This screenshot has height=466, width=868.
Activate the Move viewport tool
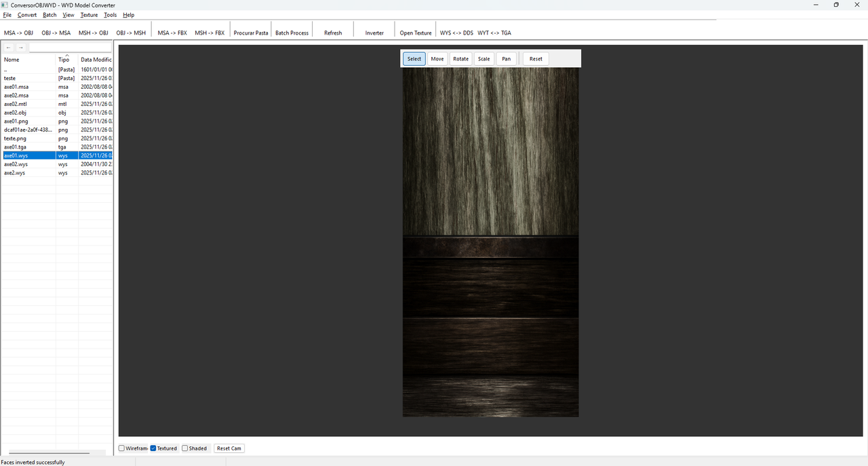tap(437, 59)
